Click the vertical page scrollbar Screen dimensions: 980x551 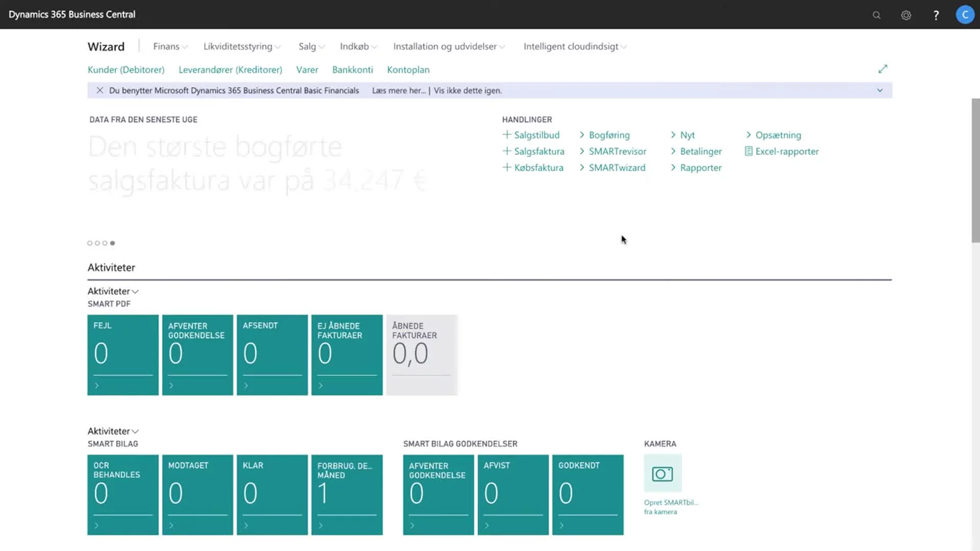(975, 171)
